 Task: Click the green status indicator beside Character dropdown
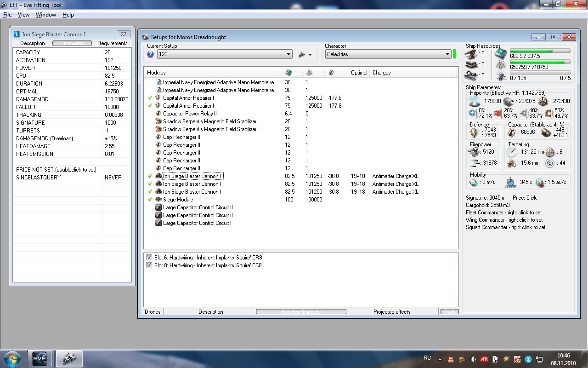pyautogui.click(x=455, y=54)
